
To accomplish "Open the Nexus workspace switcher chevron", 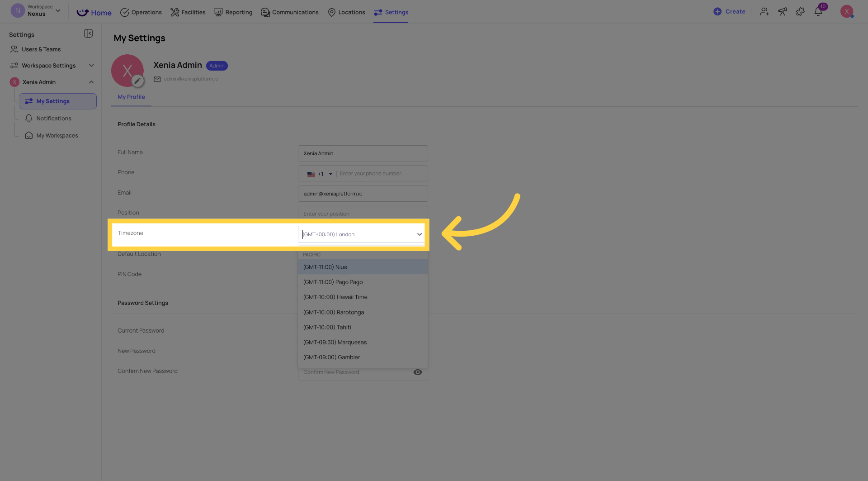I will pyautogui.click(x=58, y=10).
